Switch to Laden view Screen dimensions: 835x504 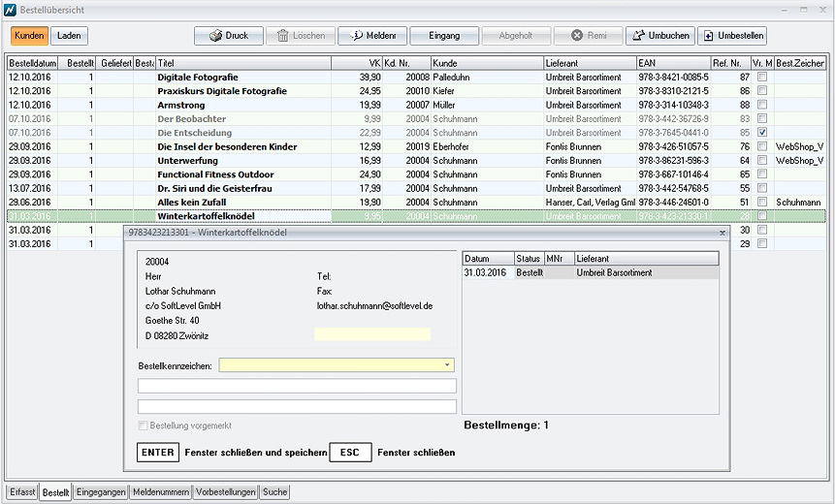click(x=69, y=36)
